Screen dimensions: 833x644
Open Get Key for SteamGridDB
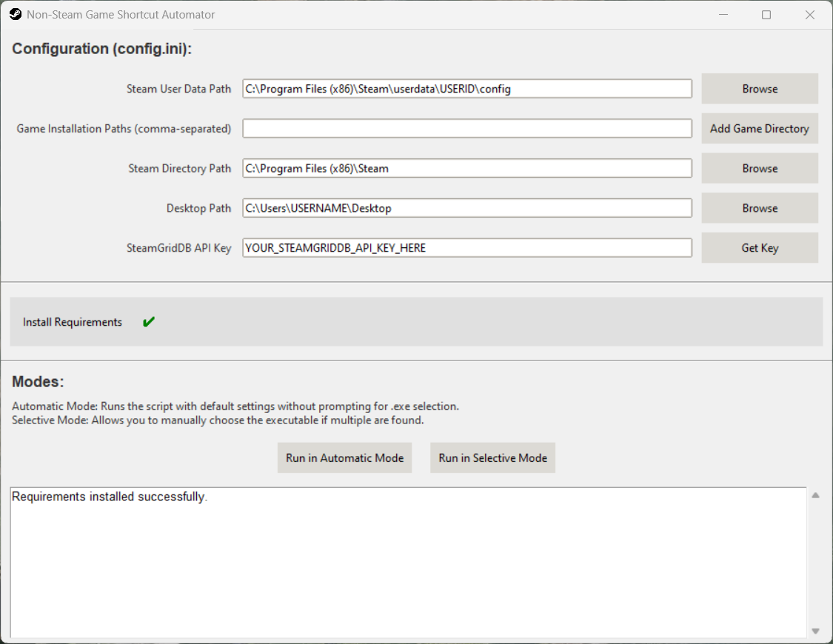tap(760, 248)
